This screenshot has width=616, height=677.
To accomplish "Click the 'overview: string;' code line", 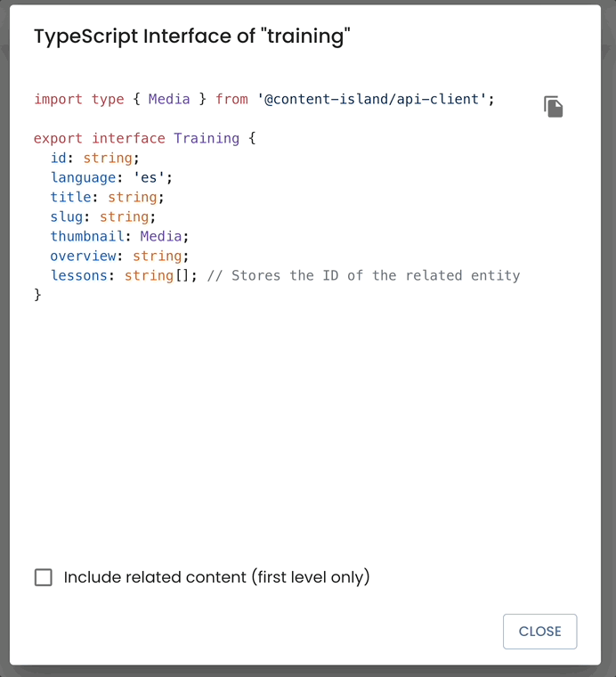I will [119, 256].
